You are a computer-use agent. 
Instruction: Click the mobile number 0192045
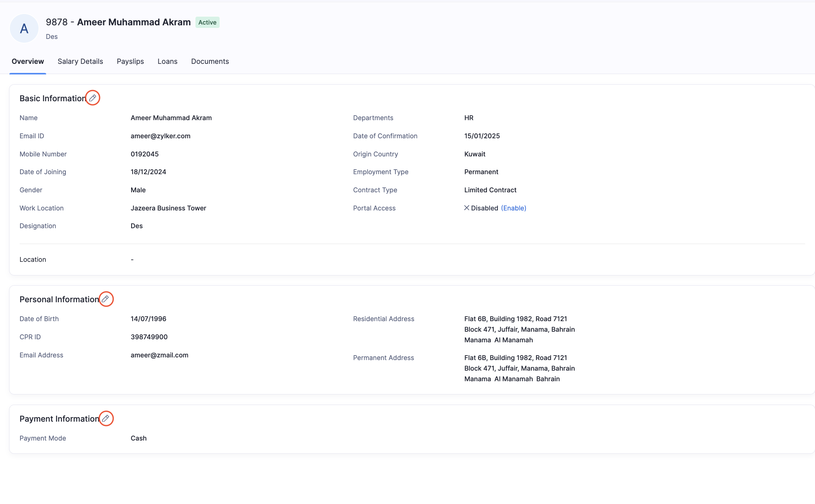point(145,154)
